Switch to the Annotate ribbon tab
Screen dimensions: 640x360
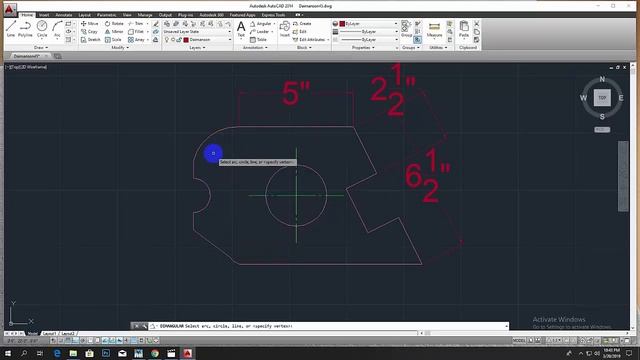(64, 15)
